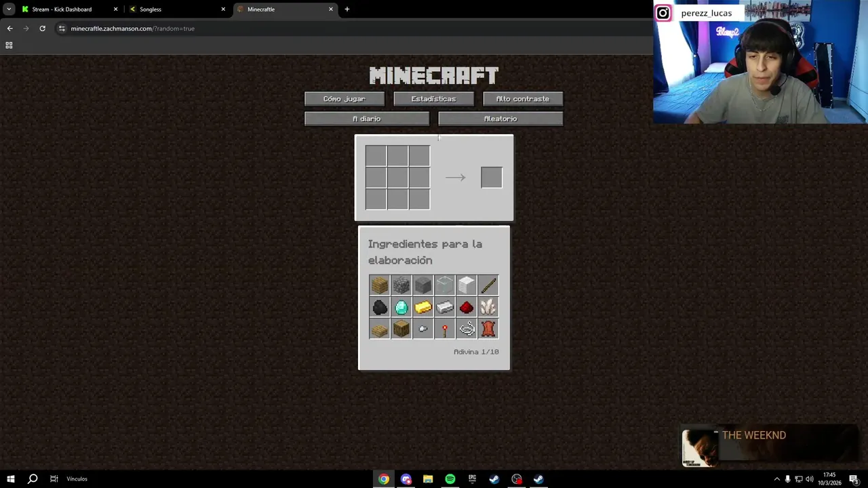Open Epic Games Launcher from the taskbar
Viewport: 868px width, 488px height.
pos(472,479)
